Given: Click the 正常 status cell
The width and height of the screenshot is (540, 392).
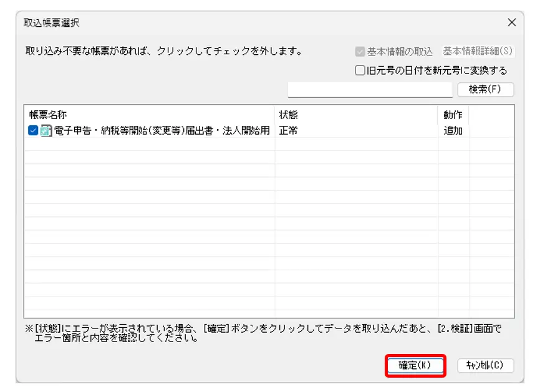Looking at the screenshot, I should (289, 131).
